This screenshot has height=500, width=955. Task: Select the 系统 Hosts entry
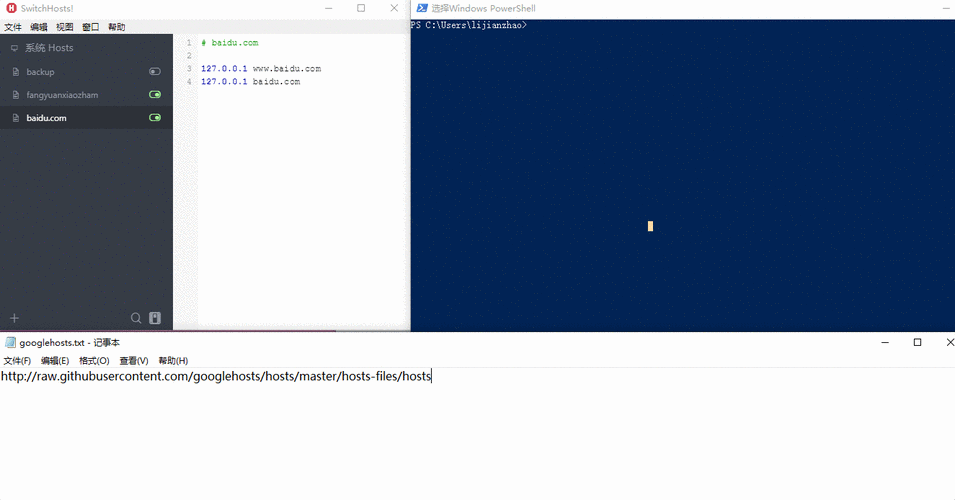click(86, 48)
